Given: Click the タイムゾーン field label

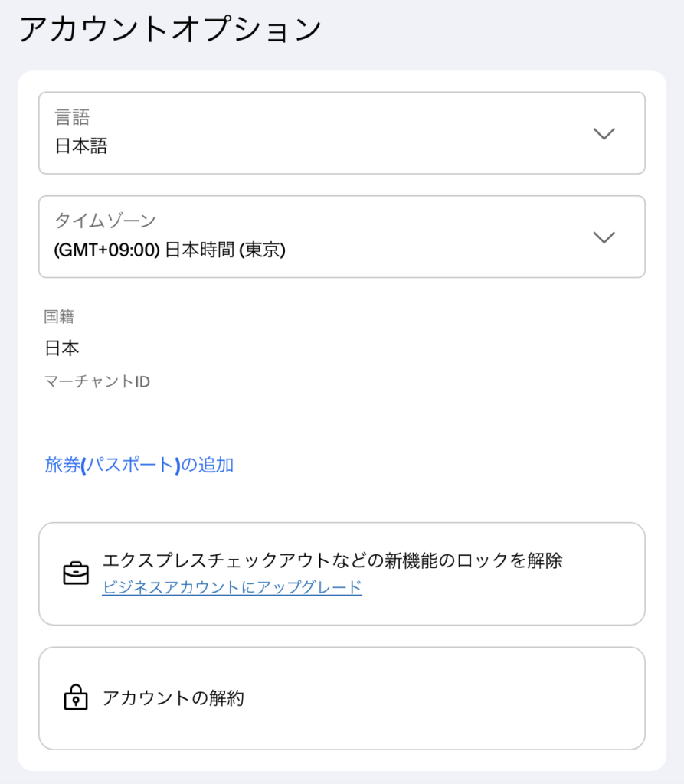Looking at the screenshot, I should pos(105,220).
